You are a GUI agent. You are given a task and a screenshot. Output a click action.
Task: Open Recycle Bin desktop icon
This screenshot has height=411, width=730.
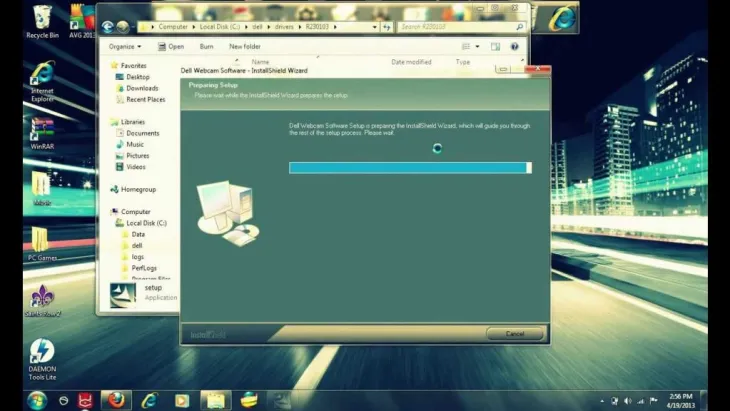[41, 20]
